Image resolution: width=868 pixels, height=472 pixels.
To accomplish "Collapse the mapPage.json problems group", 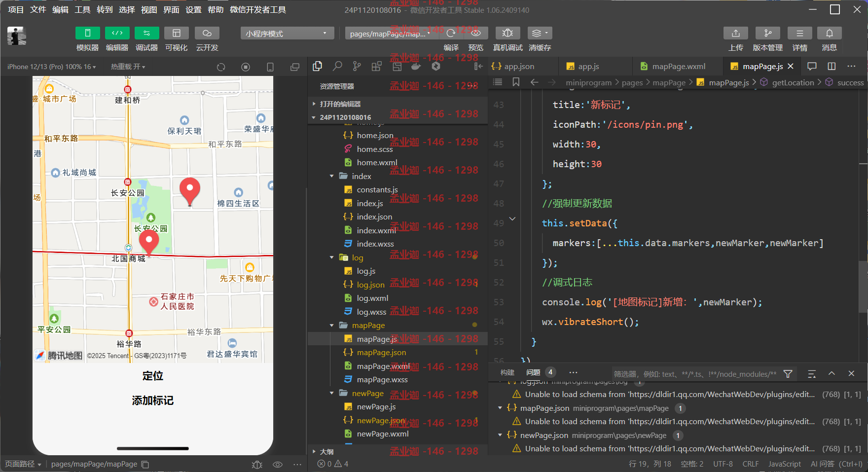I will pos(500,408).
